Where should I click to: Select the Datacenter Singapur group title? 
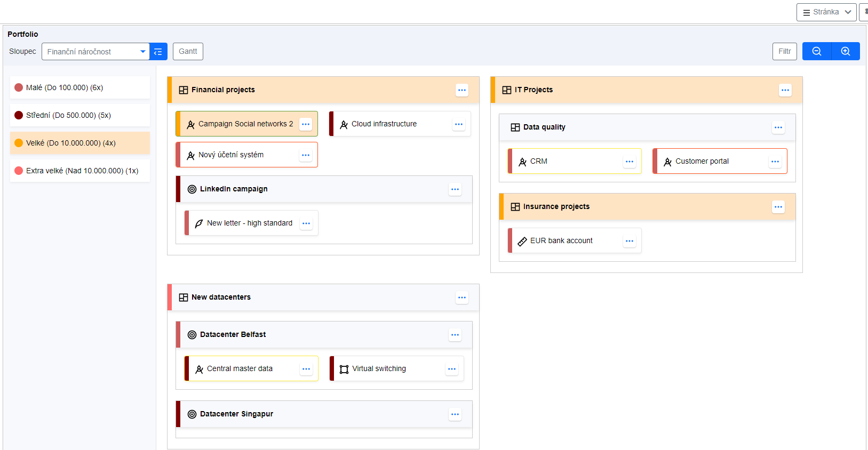[236, 414]
